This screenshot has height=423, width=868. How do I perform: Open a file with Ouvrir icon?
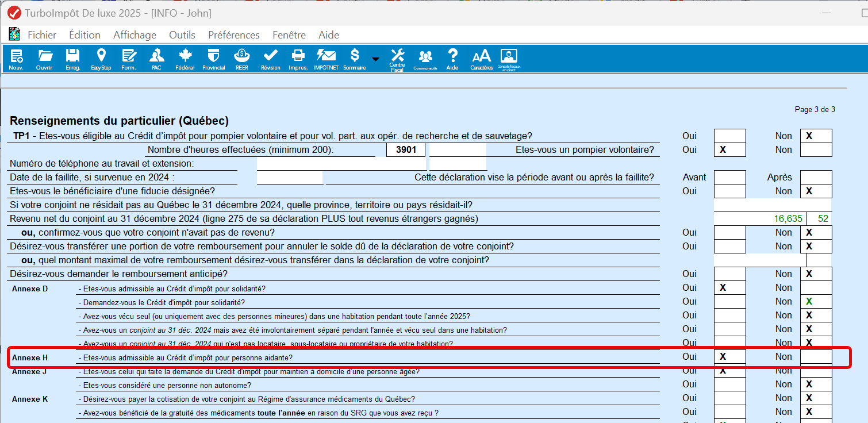point(44,59)
